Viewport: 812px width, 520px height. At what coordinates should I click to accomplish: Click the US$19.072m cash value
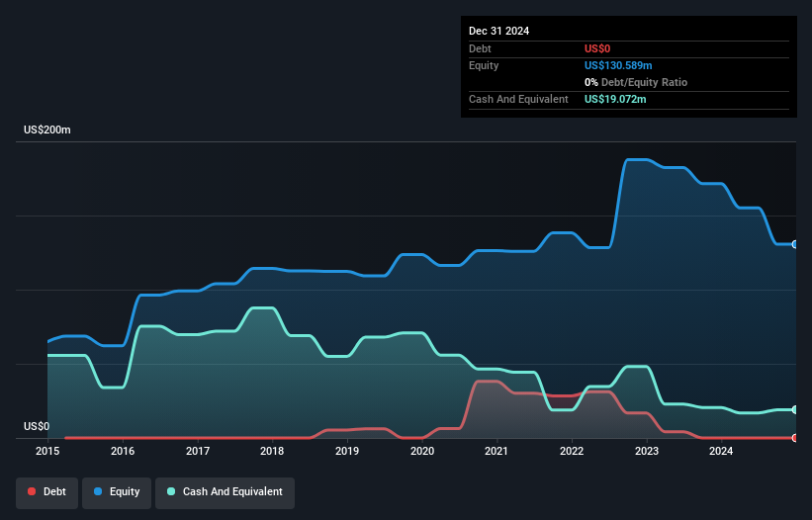coord(615,99)
